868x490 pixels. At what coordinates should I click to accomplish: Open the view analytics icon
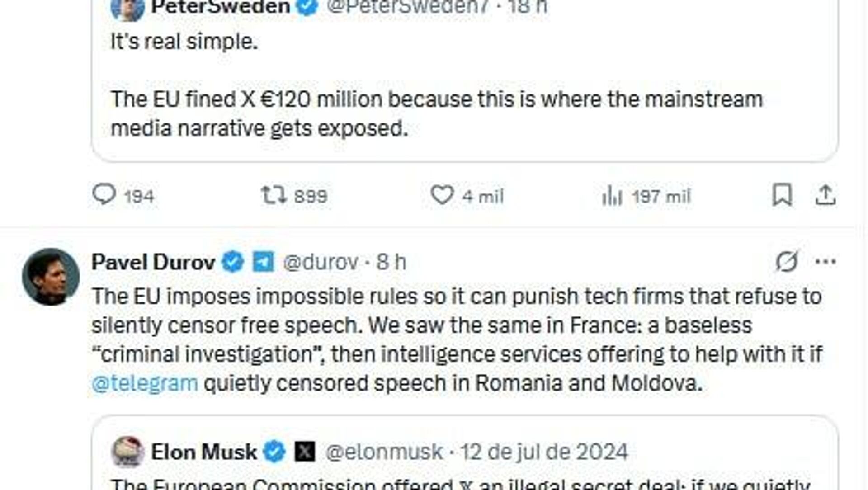613,196
